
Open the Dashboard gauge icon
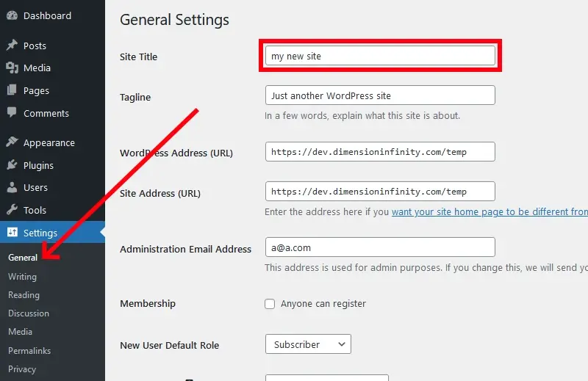point(12,15)
